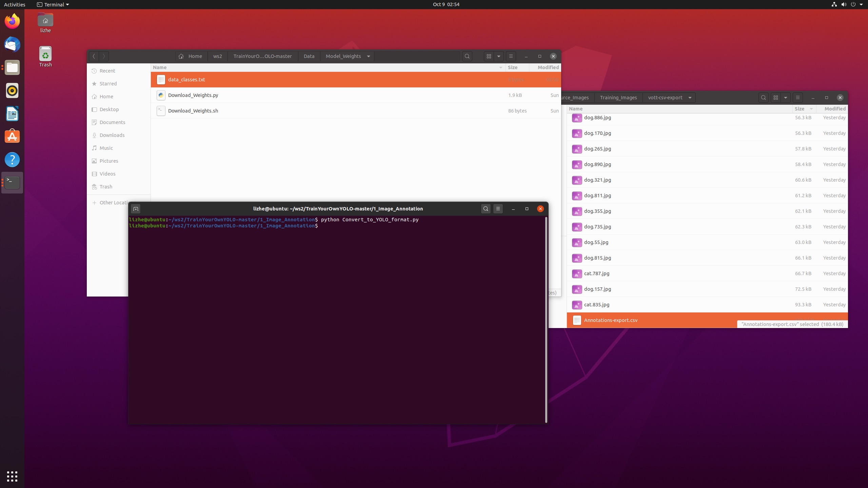This screenshot has height=488, width=868.
Task: Click terminal vertical scrollbar
Action: (x=546, y=320)
